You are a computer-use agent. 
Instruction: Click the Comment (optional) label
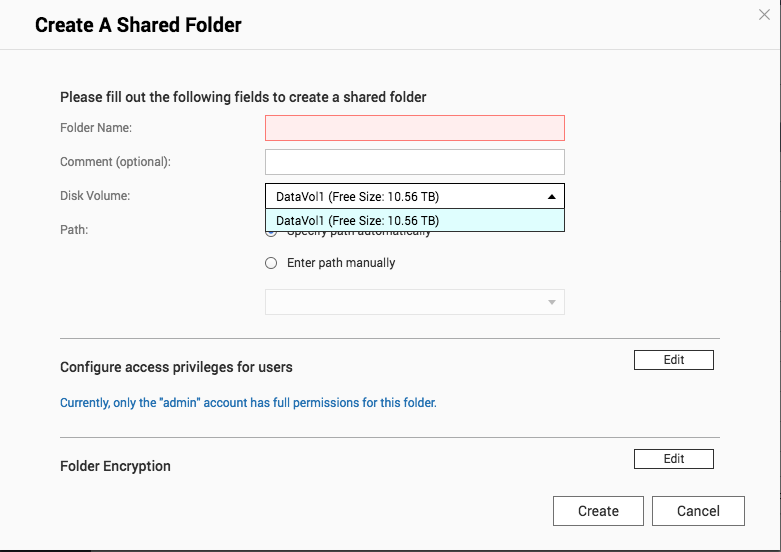(x=116, y=162)
